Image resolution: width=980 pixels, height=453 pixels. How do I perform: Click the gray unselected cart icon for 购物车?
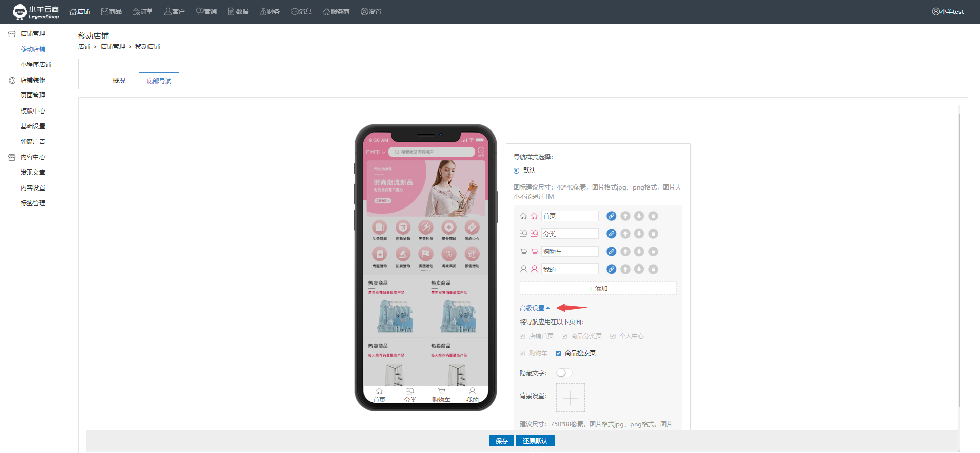pyautogui.click(x=523, y=252)
